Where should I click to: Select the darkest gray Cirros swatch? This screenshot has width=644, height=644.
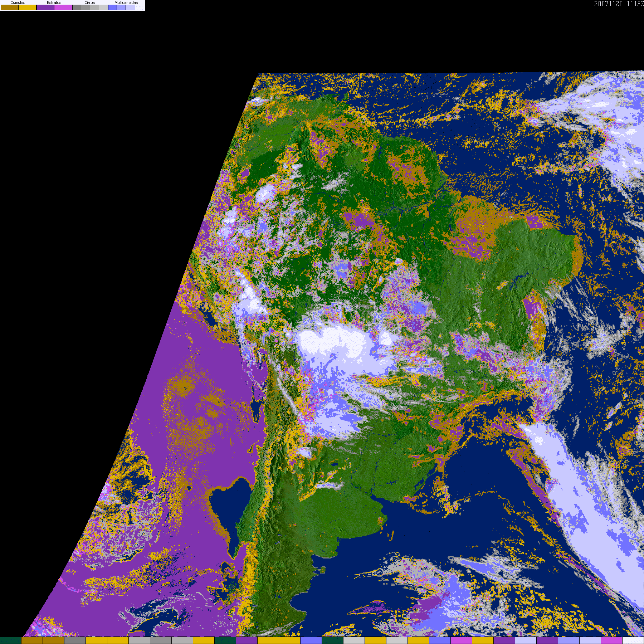click(77, 7)
